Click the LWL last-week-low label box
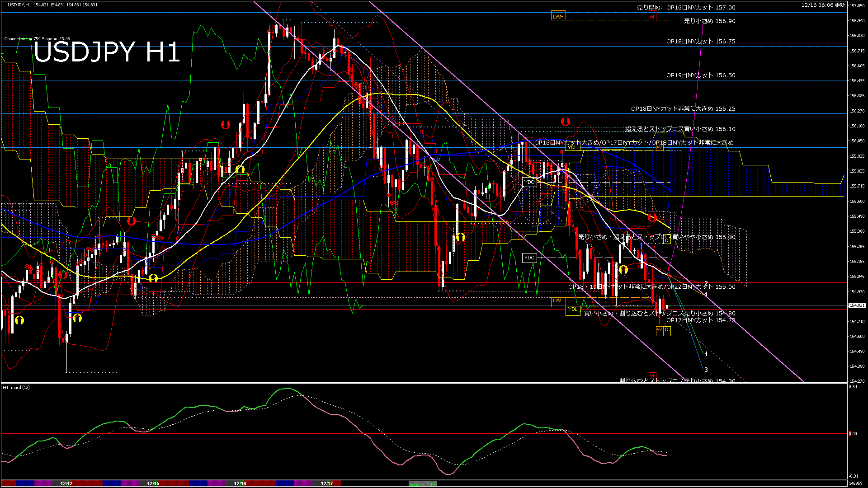This screenshot has height=488, width=868. point(558,300)
